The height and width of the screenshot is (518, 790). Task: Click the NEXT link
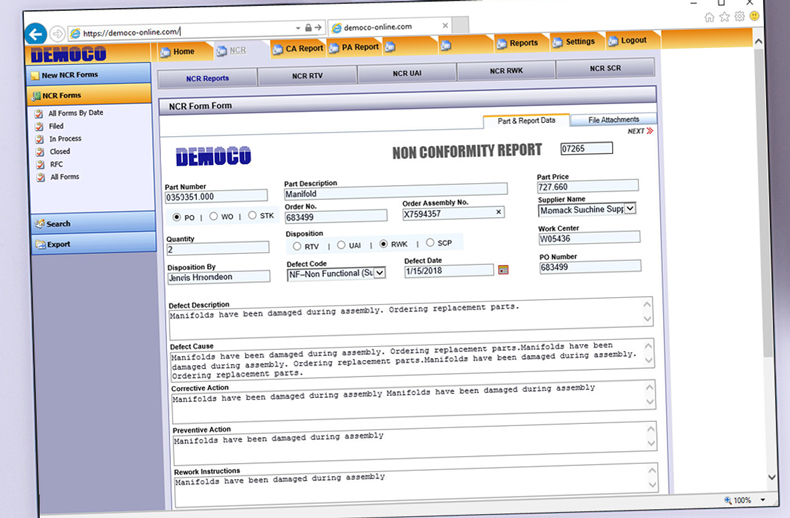[x=640, y=131]
